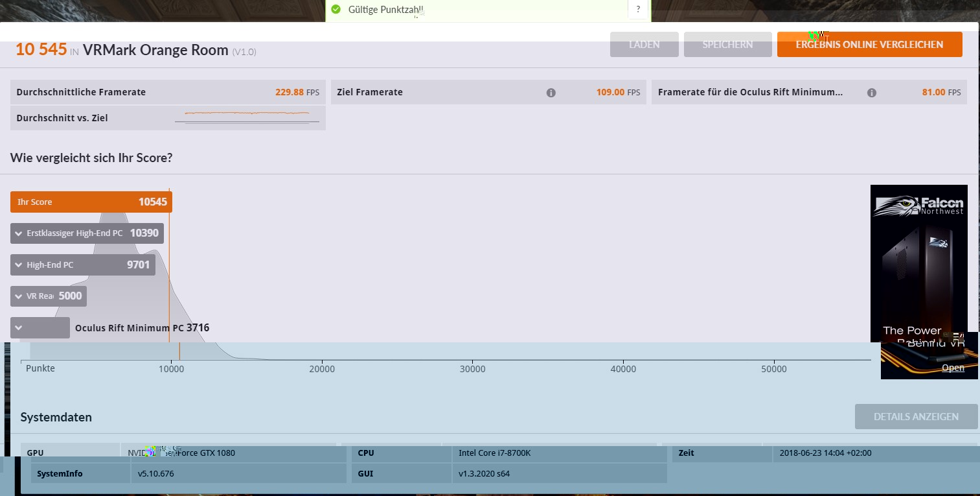Image resolution: width=980 pixels, height=496 pixels.
Task: Follow the Open link in the advertisement
Action: pos(953,368)
